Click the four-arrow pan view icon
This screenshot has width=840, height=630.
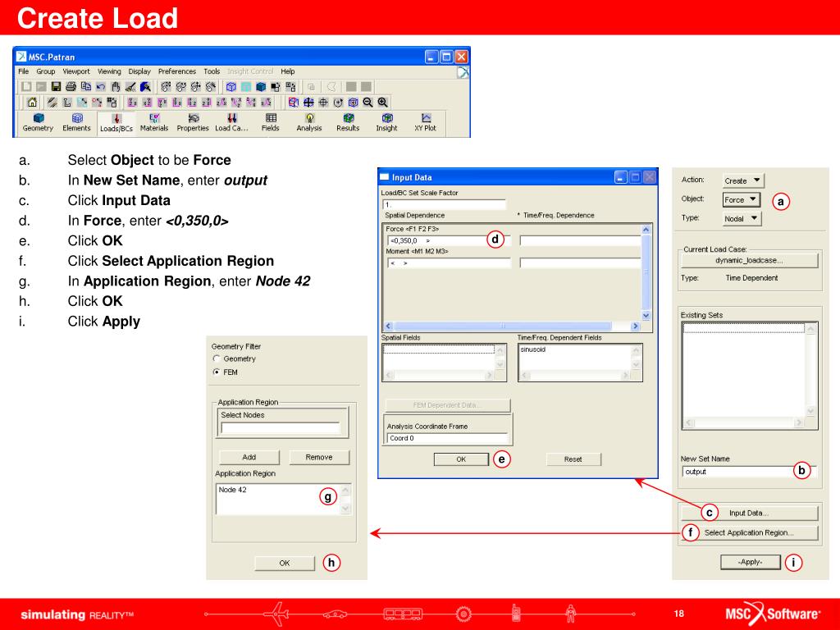pyautogui.click(x=308, y=102)
